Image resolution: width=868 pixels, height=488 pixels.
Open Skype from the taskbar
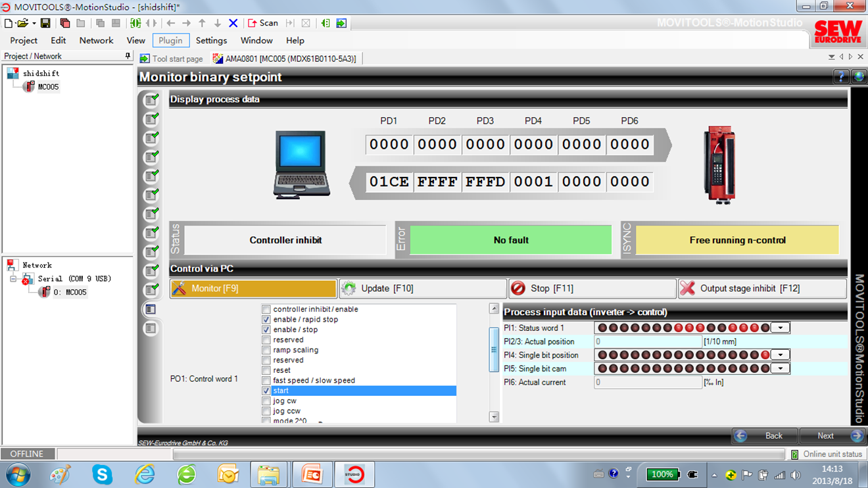point(102,474)
